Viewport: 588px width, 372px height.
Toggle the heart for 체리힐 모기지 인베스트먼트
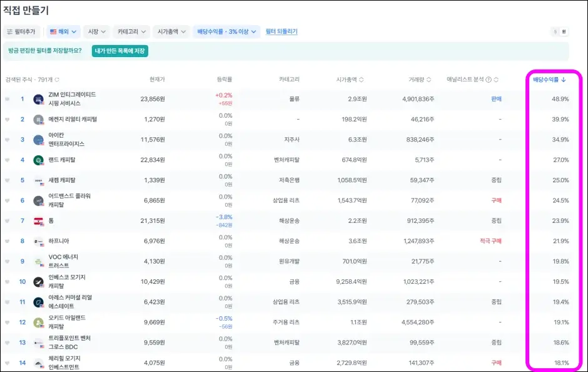(7, 363)
